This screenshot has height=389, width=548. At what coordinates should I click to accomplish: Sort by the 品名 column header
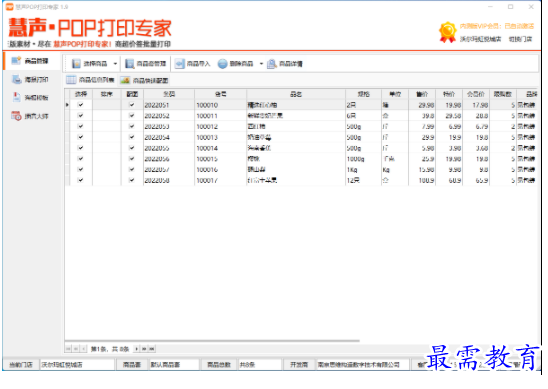pos(296,94)
